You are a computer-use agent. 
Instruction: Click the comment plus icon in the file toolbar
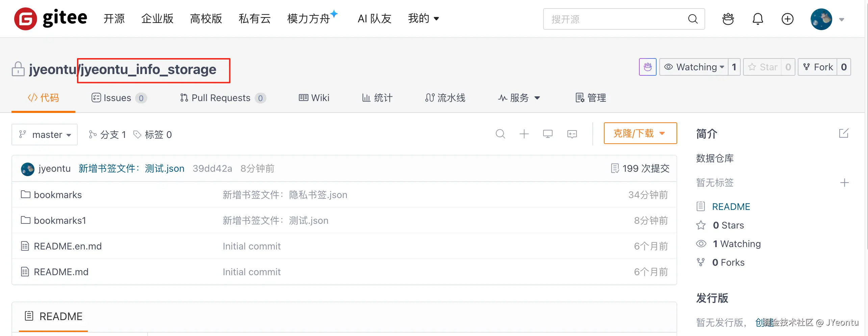(572, 134)
